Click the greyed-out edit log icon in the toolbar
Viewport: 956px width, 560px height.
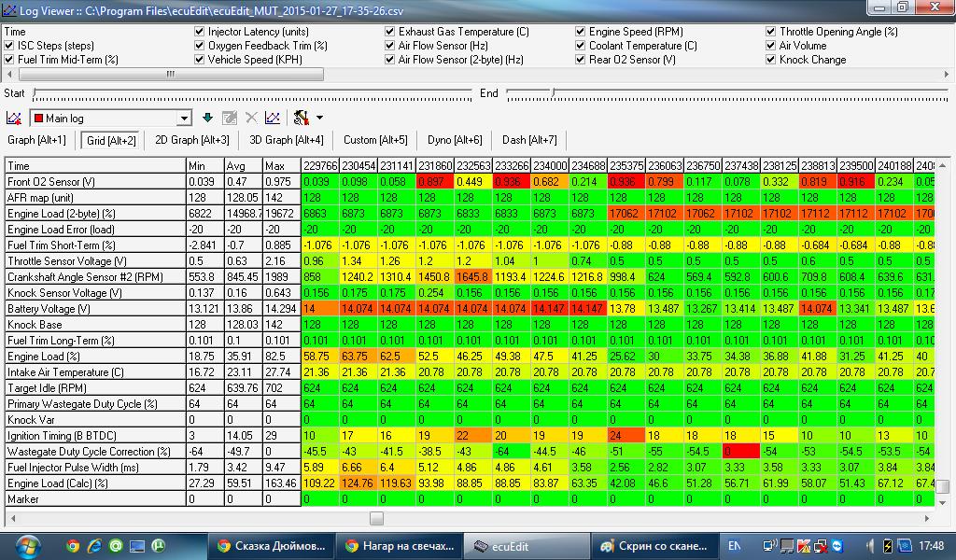pyautogui.click(x=230, y=118)
